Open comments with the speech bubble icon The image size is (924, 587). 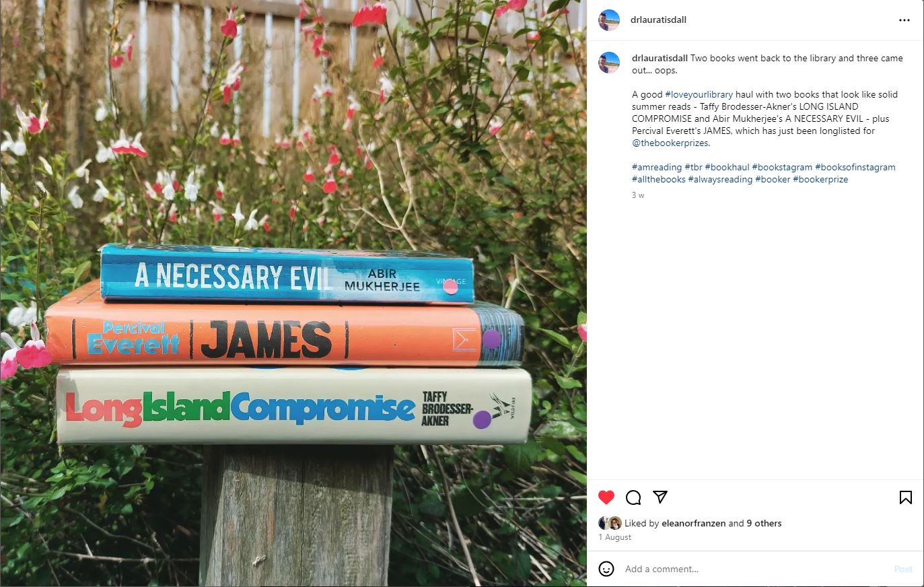point(633,497)
